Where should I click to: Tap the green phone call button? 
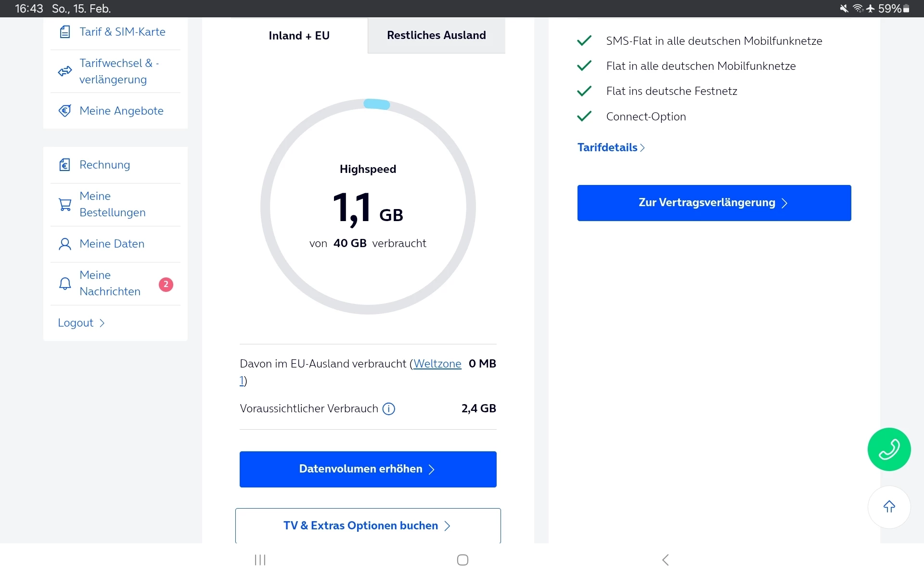(x=889, y=449)
